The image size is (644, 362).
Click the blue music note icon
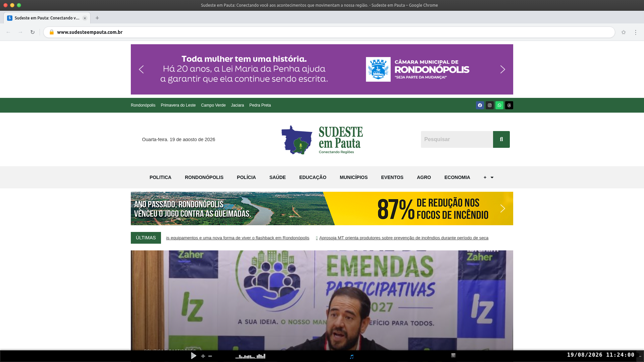[352, 357]
